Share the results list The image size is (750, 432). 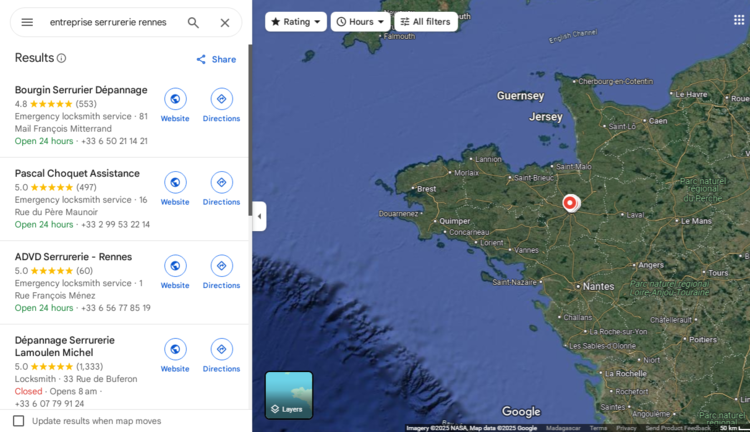[x=216, y=59]
